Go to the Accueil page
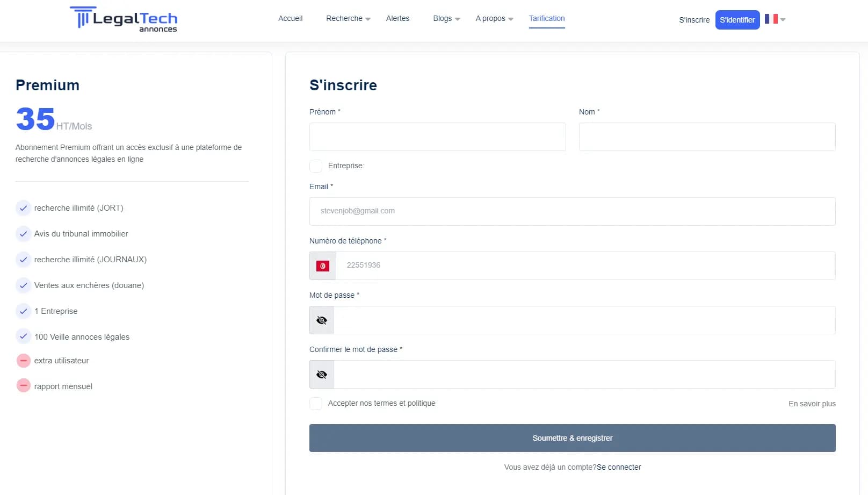 tap(290, 19)
